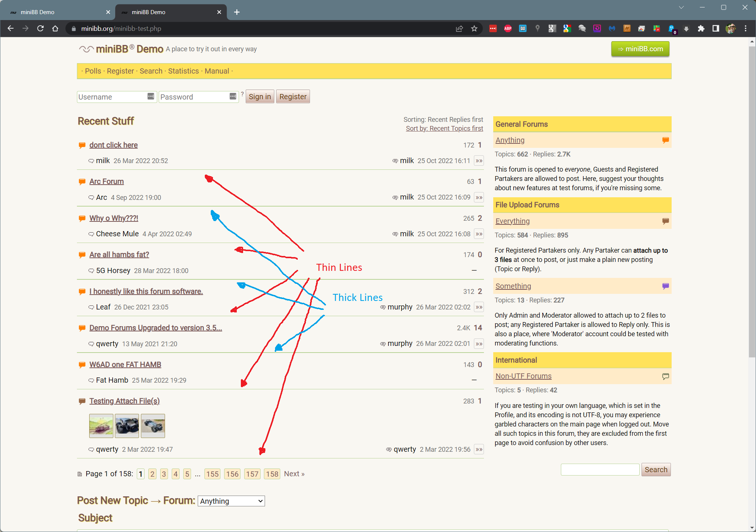Click the outline icon beside Non-UTF Forums
The width and height of the screenshot is (756, 532).
click(x=665, y=376)
